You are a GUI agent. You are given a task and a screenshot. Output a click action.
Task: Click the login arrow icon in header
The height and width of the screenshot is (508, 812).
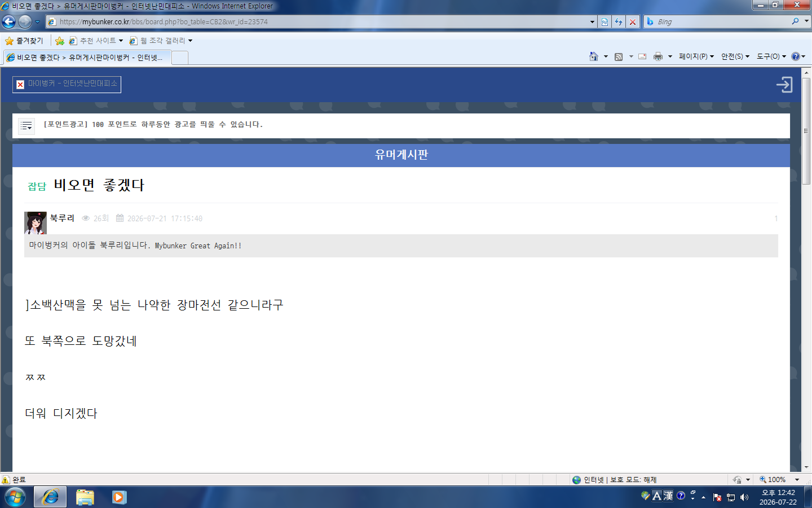pos(784,85)
